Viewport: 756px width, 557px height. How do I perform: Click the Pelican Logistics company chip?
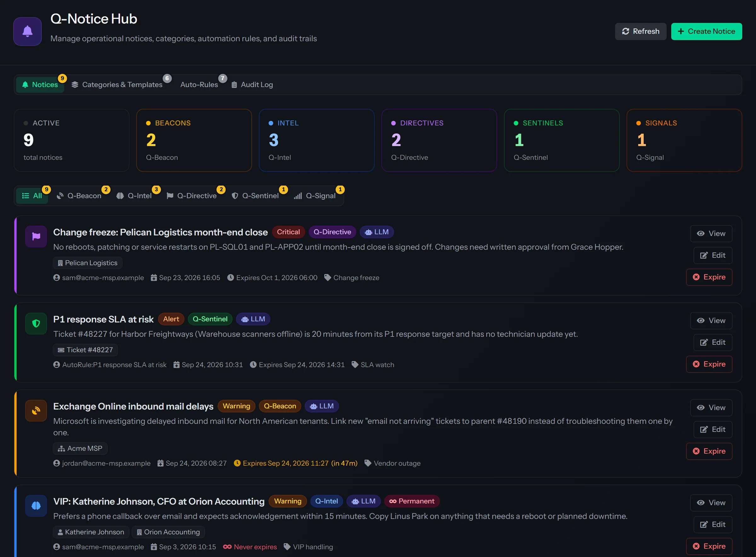tap(88, 263)
